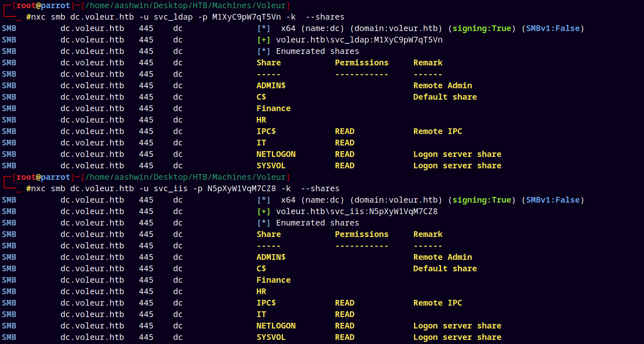Screen dimensions: 644x344
Task: Click the authenticated line voleur.htb\svc_ldap:M1XyC9pW7qT5Vn
Action: click(x=359, y=40)
